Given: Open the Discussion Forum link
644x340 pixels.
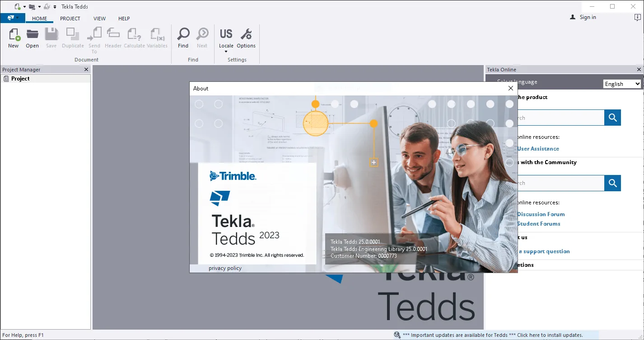Looking at the screenshot, I should click(x=541, y=214).
